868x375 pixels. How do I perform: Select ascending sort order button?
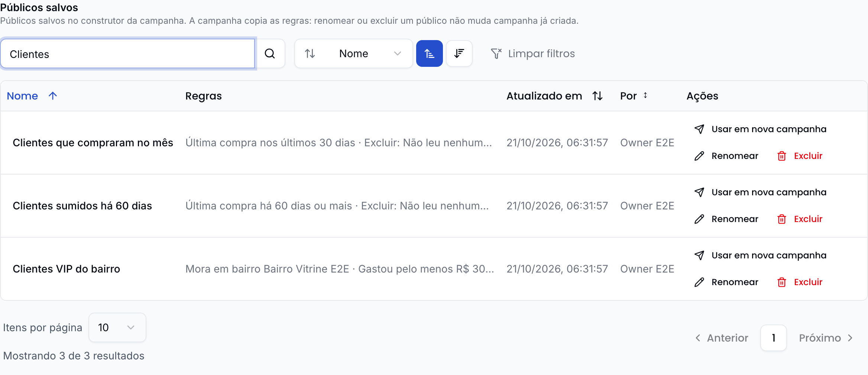[x=429, y=53]
